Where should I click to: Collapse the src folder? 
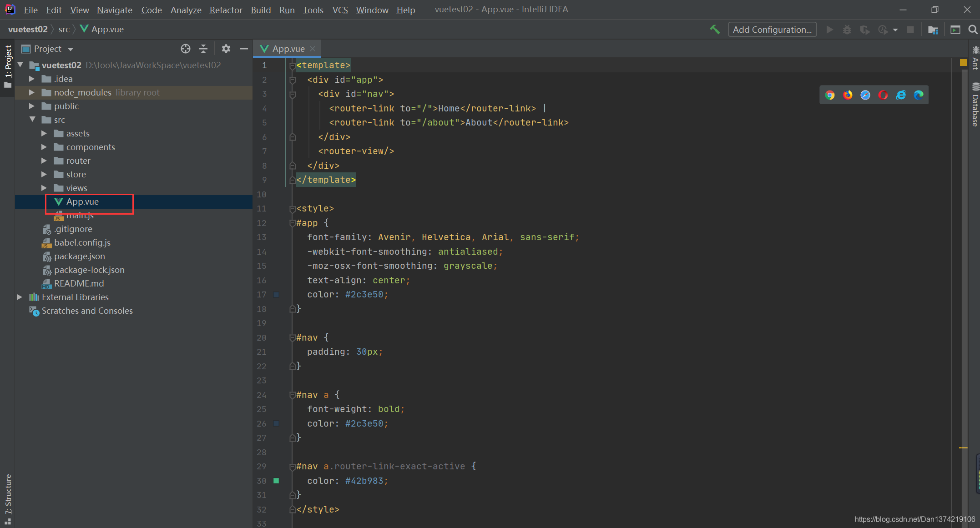(x=32, y=120)
